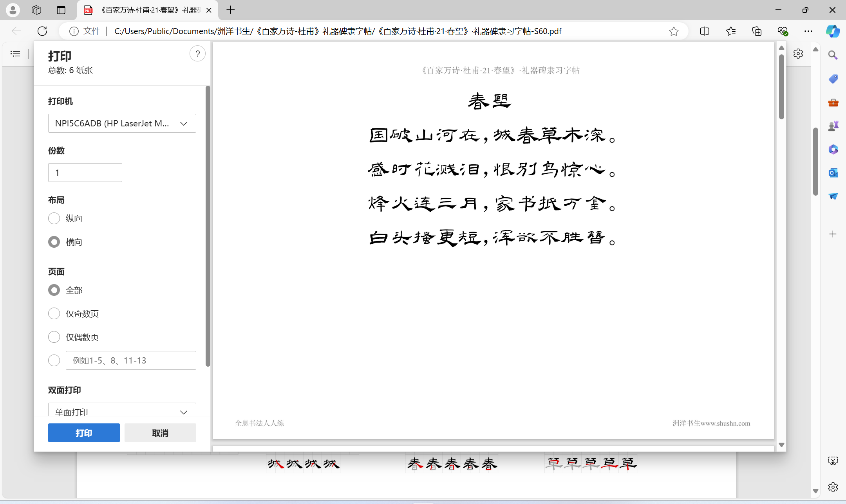Open Outlook in the sidebar
This screenshot has height=504, width=846.
tap(833, 173)
